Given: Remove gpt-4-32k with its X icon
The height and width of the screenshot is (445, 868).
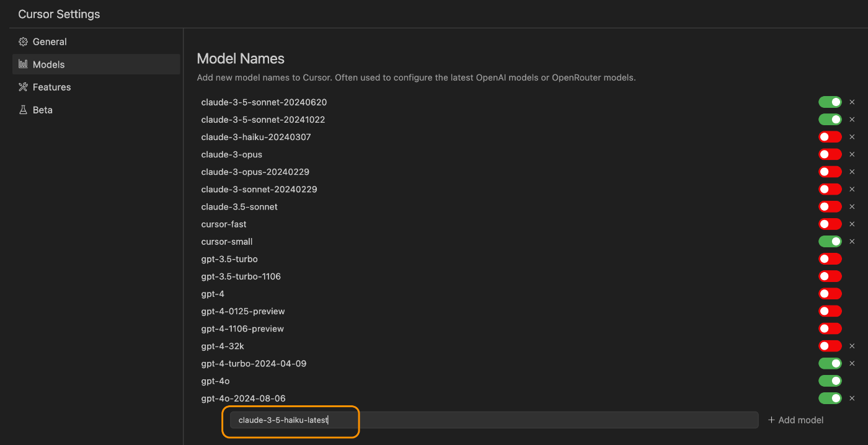Looking at the screenshot, I should click(852, 346).
